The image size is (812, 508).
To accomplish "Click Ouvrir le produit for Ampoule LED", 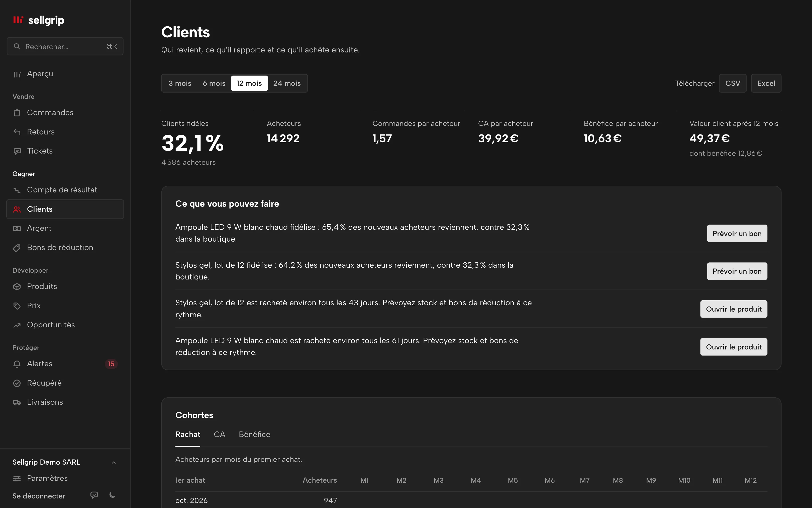I will pos(734,347).
